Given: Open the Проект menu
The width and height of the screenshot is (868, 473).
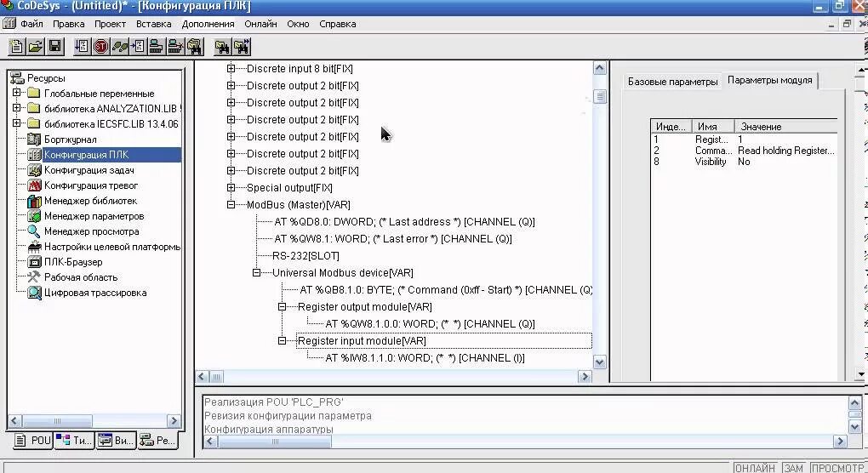Looking at the screenshot, I should click(x=110, y=24).
